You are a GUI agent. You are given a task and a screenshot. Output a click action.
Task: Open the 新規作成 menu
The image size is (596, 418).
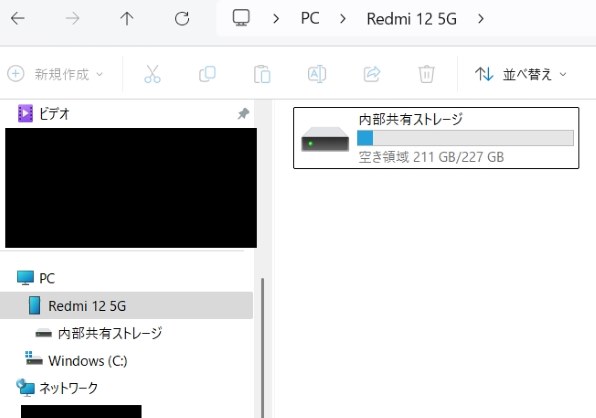coord(55,74)
